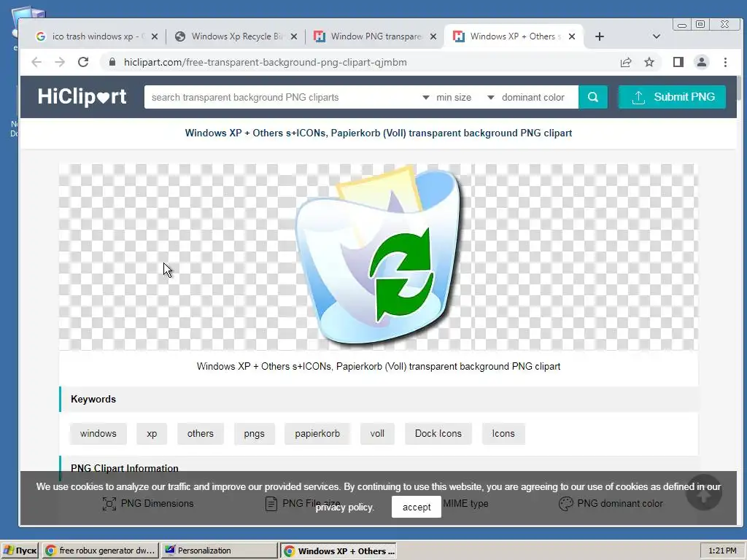Click the teal search magnifier button
Image resolution: width=747 pixels, height=560 pixels.
click(592, 97)
